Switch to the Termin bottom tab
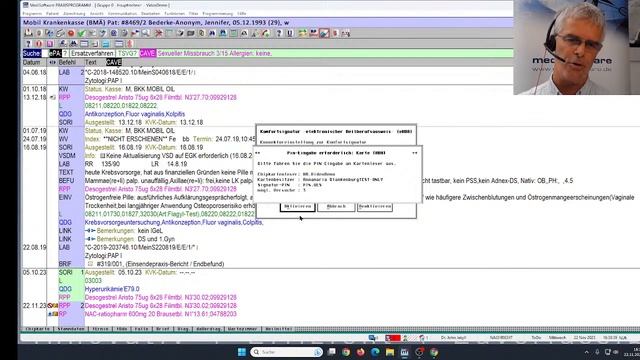640x360 pixels. (x=100, y=329)
